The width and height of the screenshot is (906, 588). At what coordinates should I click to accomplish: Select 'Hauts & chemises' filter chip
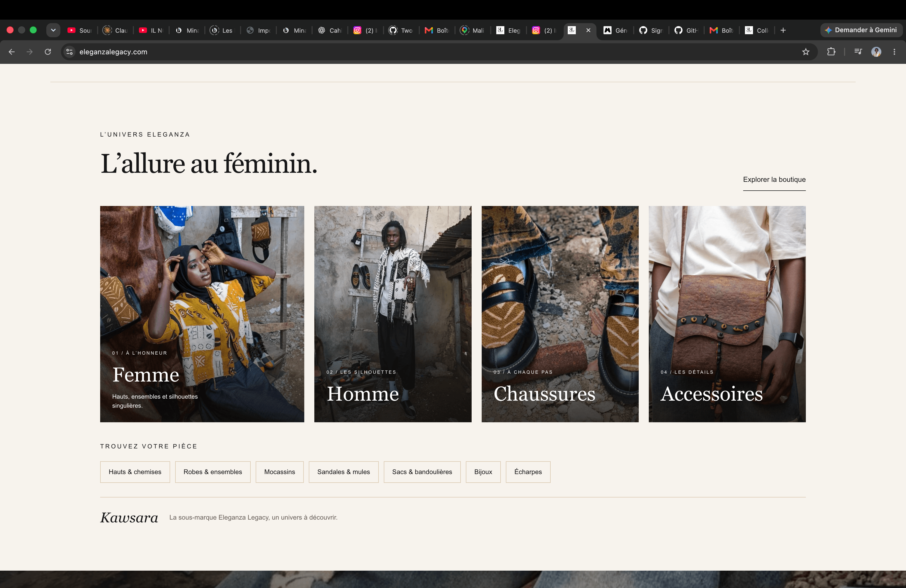135,472
